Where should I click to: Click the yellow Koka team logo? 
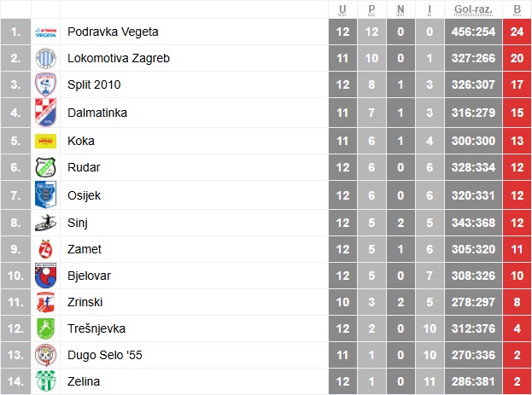click(x=45, y=141)
